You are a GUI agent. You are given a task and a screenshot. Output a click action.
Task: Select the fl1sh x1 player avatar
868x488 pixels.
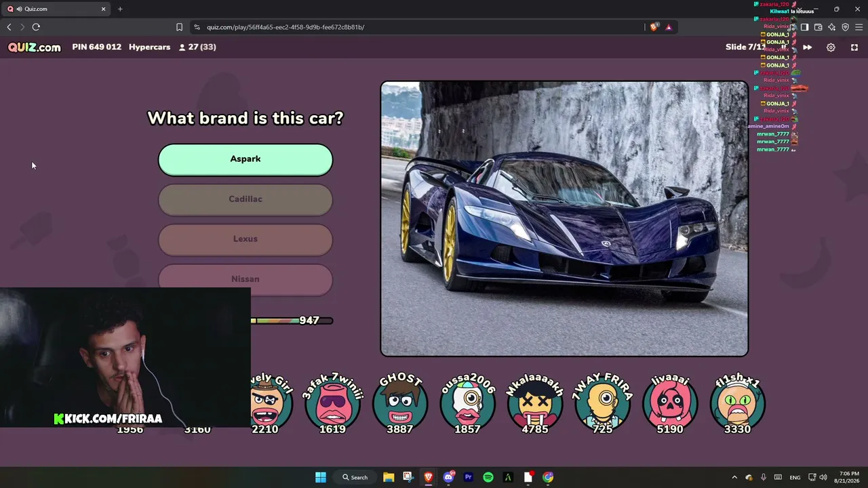tap(738, 403)
